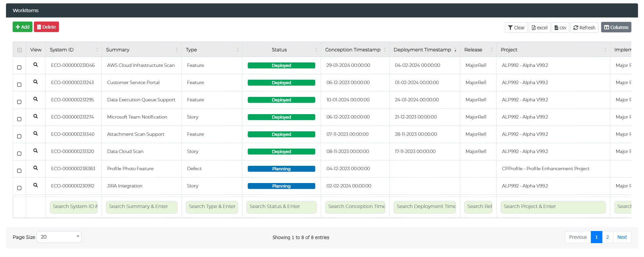Open magnifier for Customer Service Portal row
Screen dimensions: 644x257
coord(35,82)
